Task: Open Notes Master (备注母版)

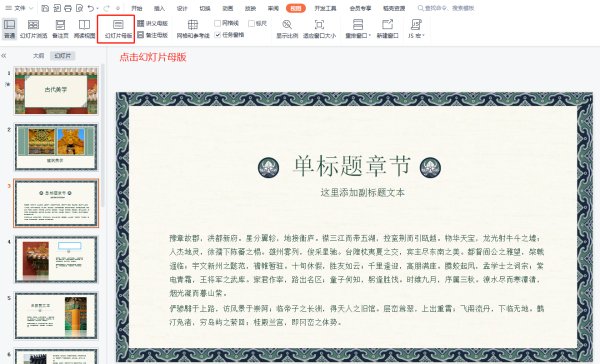Action: coord(152,35)
